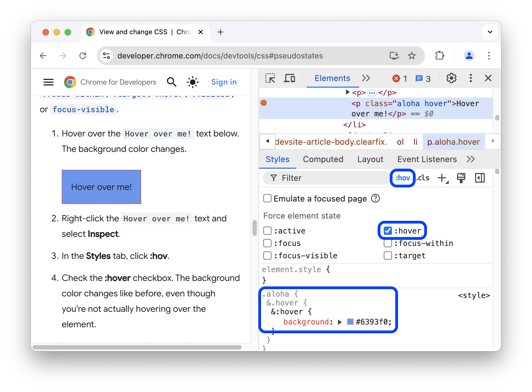The width and height of the screenshot is (532, 392).
Task: Click the new CSS rule icon
Action: pyautogui.click(x=443, y=178)
